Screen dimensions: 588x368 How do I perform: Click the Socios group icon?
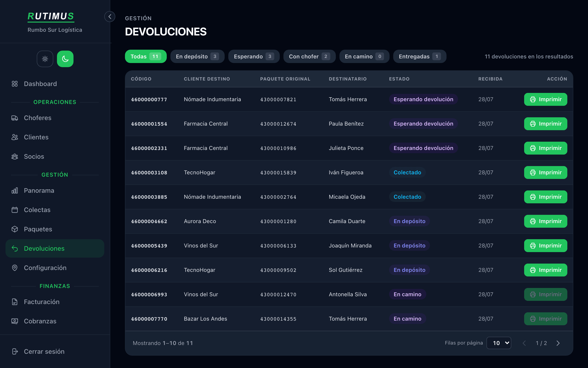pyautogui.click(x=15, y=156)
